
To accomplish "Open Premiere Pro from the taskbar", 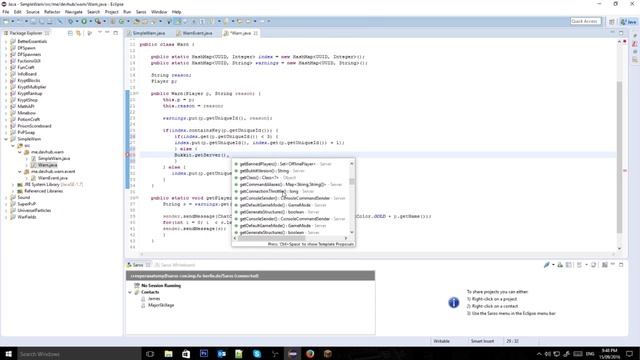I will tap(204, 354).
